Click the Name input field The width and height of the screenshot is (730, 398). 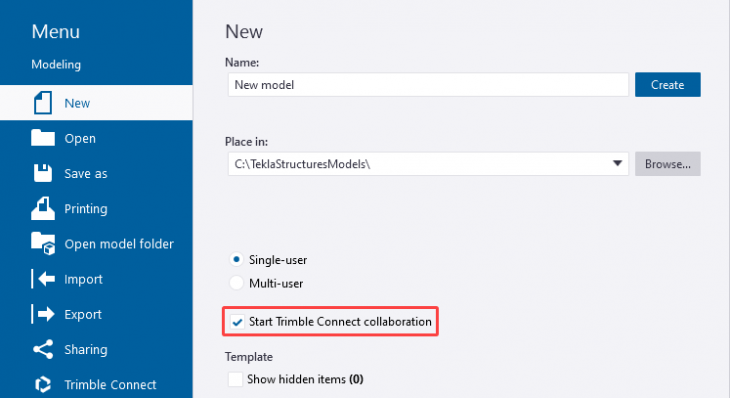(428, 85)
